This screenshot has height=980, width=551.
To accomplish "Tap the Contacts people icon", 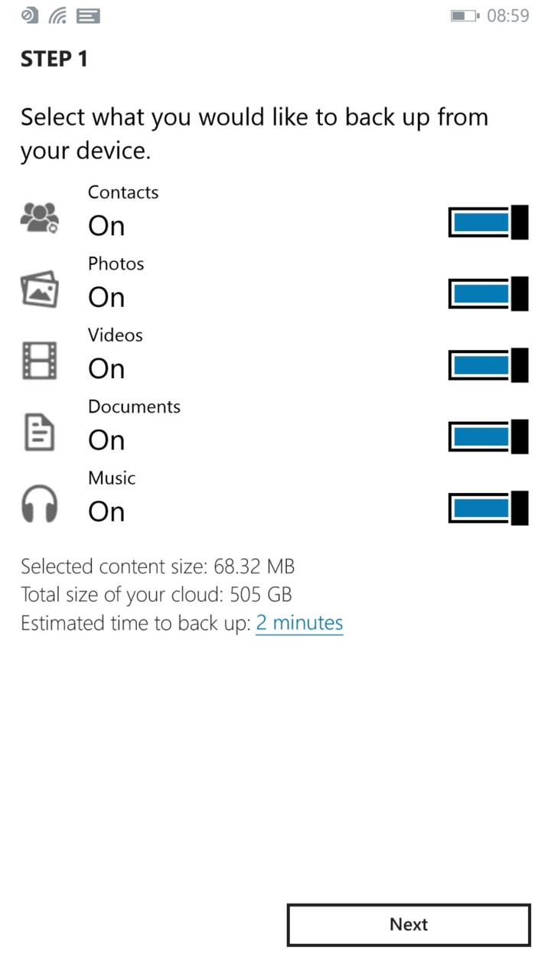I will point(38,217).
